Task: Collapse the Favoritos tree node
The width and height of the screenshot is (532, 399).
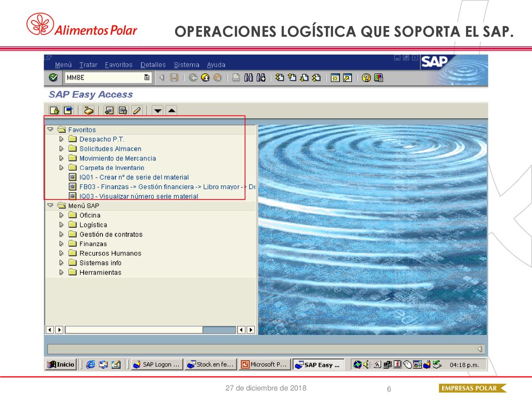Action: click(x=50, y=129)
